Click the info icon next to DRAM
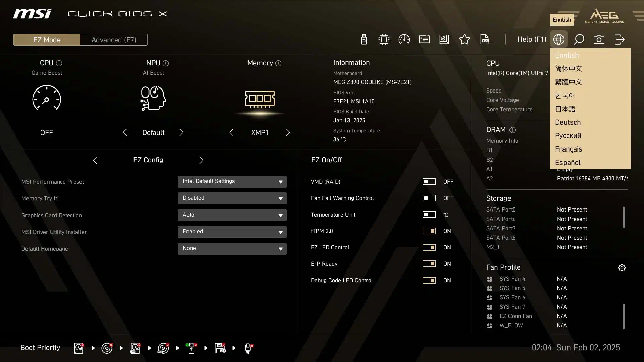The height and width of the screenshot is (362, 644). click(513, 130)
